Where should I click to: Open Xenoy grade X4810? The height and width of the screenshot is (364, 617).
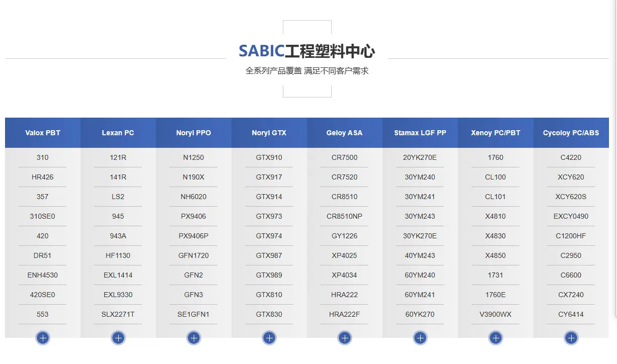click(496, 216)
